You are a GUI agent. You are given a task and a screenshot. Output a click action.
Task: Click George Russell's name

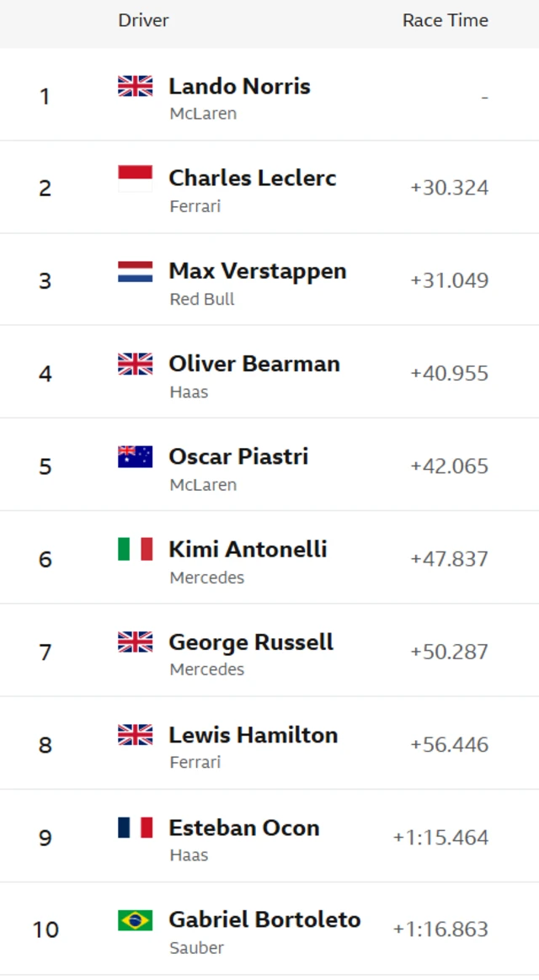[251, 642]
